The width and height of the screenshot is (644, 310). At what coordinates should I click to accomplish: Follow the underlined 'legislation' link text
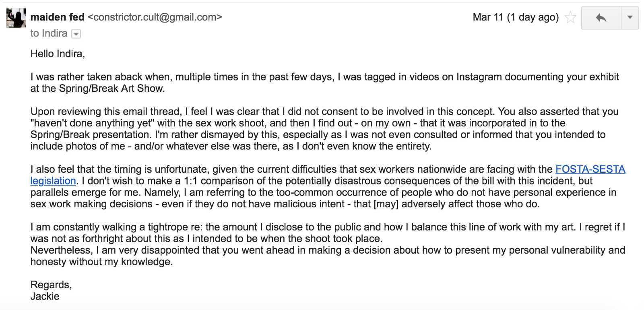pos(53,181)
